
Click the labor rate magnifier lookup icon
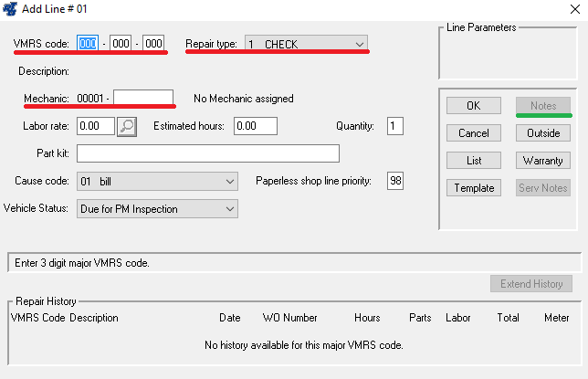127,126
